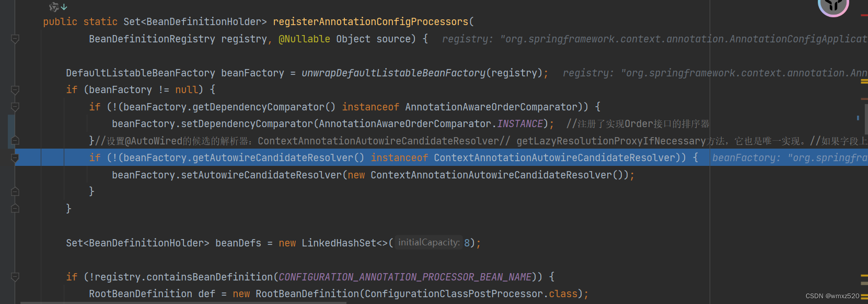Click setDependencyComparator method call
Image resolution: width=868 pixels, height=304 pixels.
point(247,123)
